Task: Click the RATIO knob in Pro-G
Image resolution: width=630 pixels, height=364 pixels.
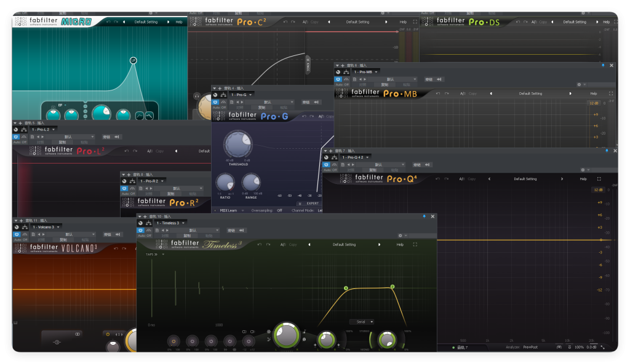Action: 225,183
